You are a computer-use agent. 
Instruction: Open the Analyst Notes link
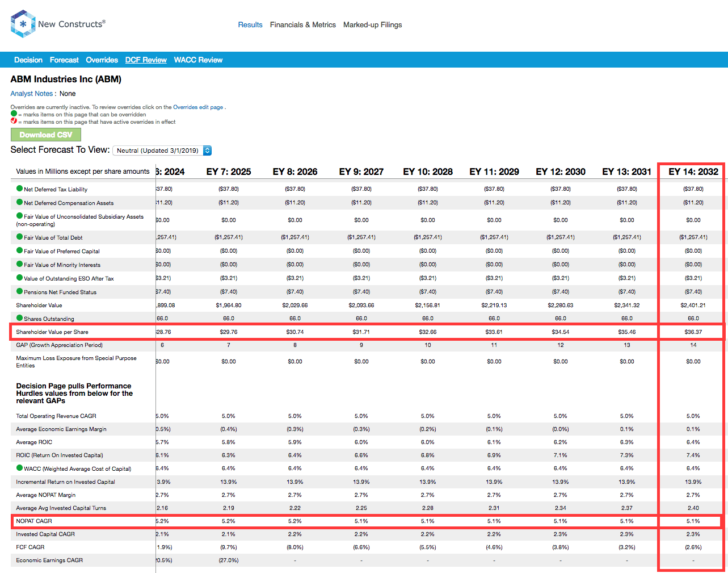point(32,94)
